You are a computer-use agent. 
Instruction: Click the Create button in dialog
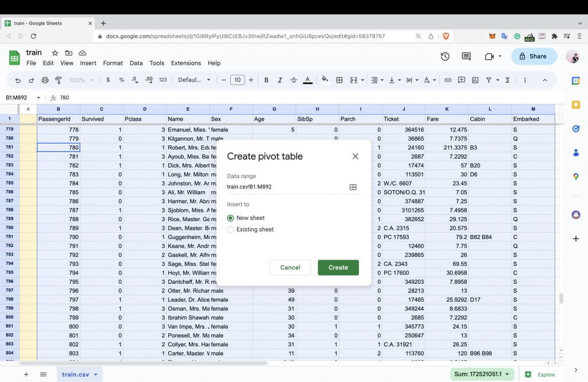coord(338,268)
